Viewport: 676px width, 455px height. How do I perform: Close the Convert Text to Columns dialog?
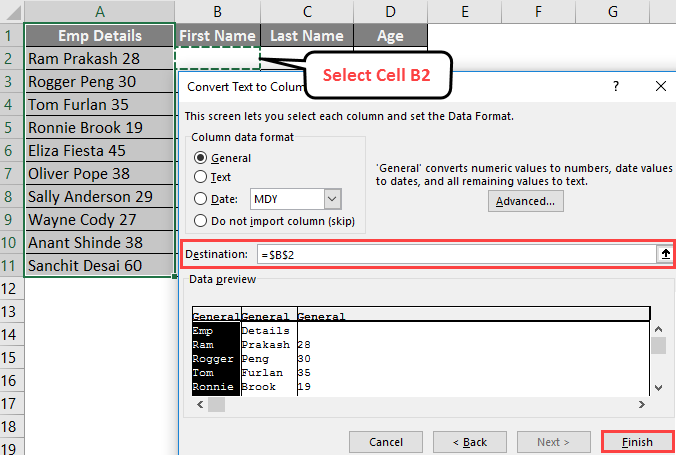pos(660,86)
